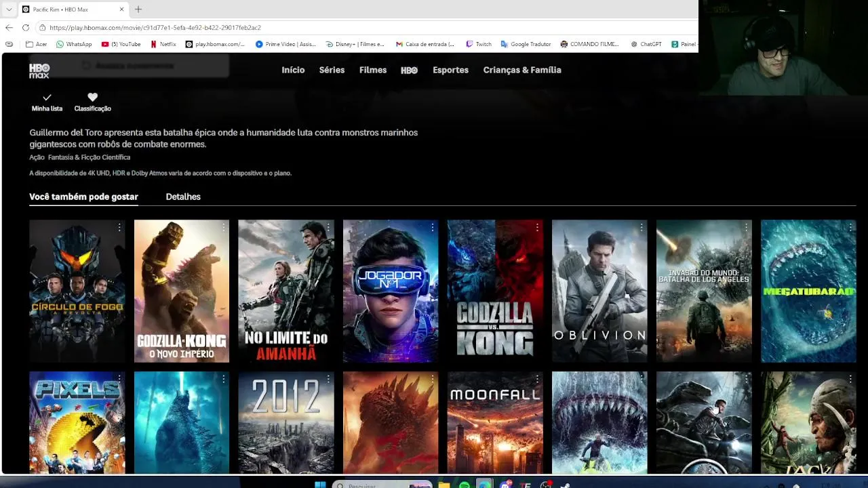Image resolution: width=868 pixels, height=488 pixels.
Task: Open File Explorer from the taskbar
Action: (x=444, y=485)
